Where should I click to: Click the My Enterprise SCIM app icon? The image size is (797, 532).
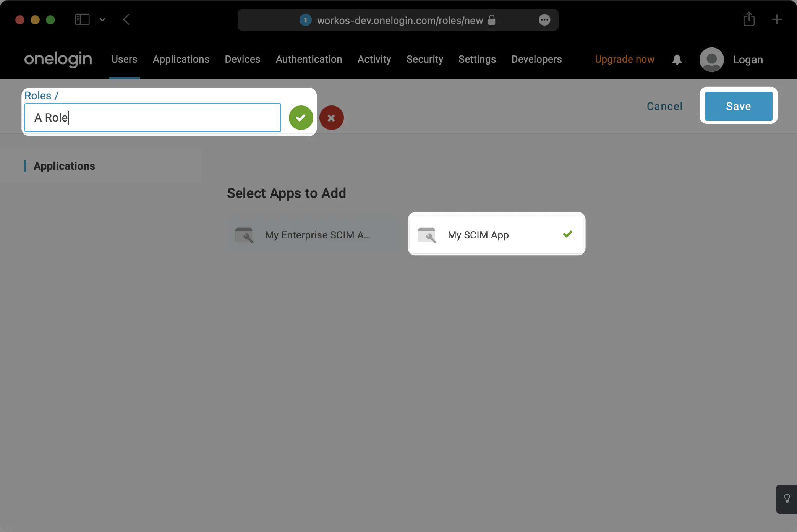coord(245,235)
